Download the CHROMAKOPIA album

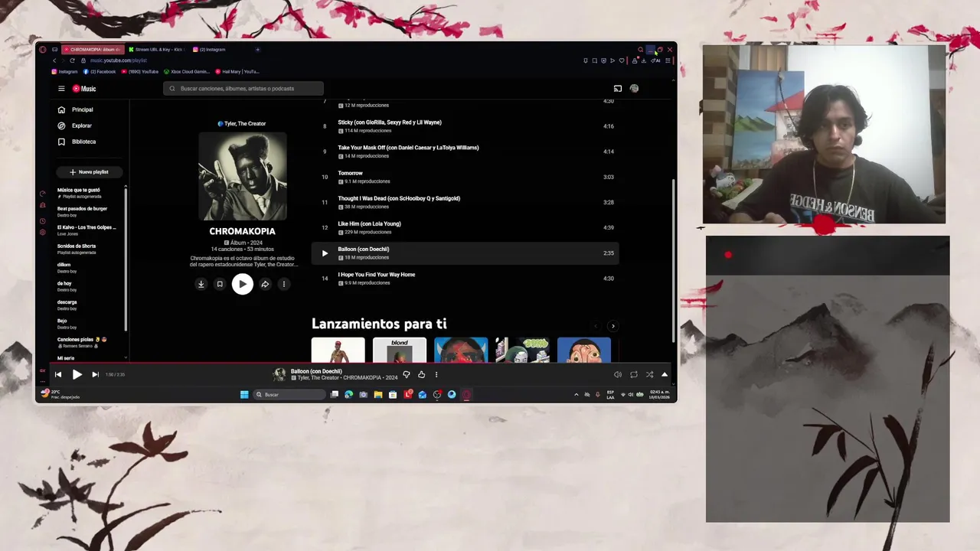point(201,284)
